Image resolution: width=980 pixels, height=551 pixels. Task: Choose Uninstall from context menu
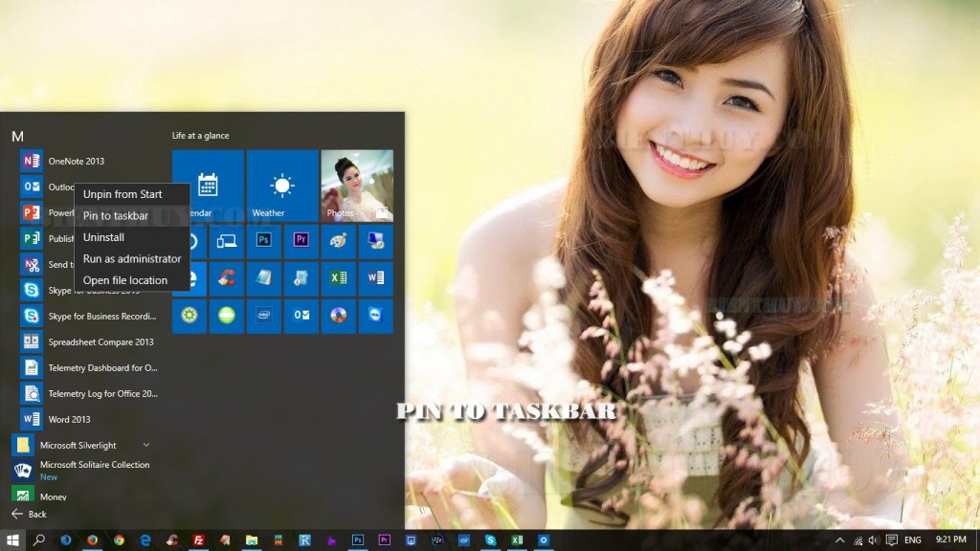click(132, 237)
